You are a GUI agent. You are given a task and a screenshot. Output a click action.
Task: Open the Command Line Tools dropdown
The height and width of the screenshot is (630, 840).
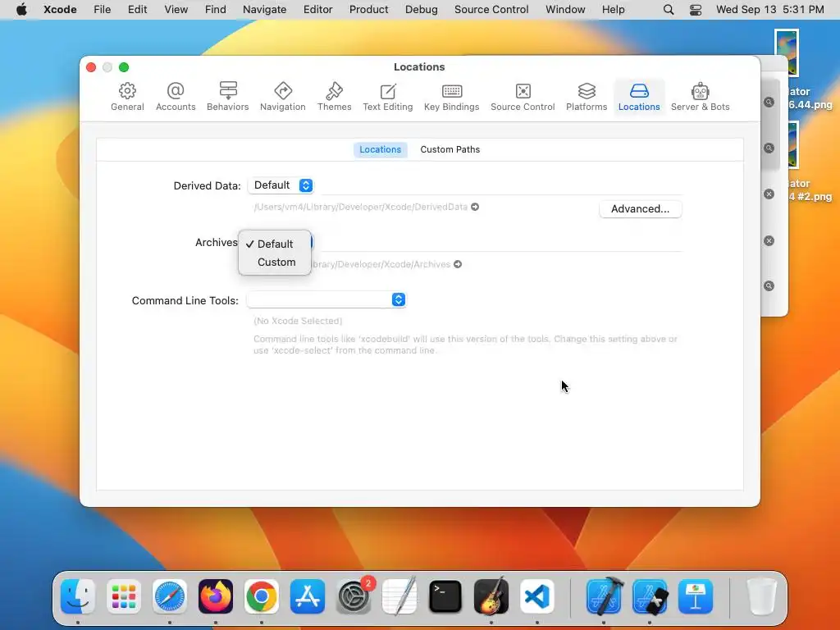pyautogui.click(x=326, y=299)
